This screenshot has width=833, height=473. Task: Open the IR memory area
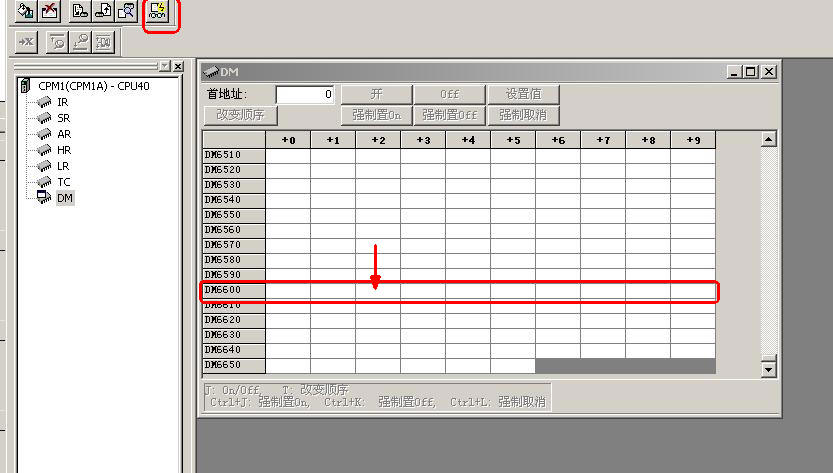point(62,102)
